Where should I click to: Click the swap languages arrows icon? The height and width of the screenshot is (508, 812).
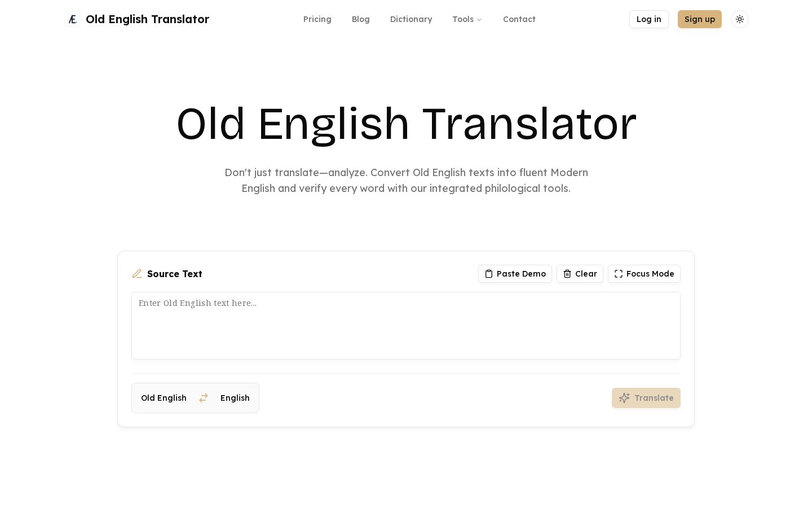pyautogui.click(x=204, y=398)
